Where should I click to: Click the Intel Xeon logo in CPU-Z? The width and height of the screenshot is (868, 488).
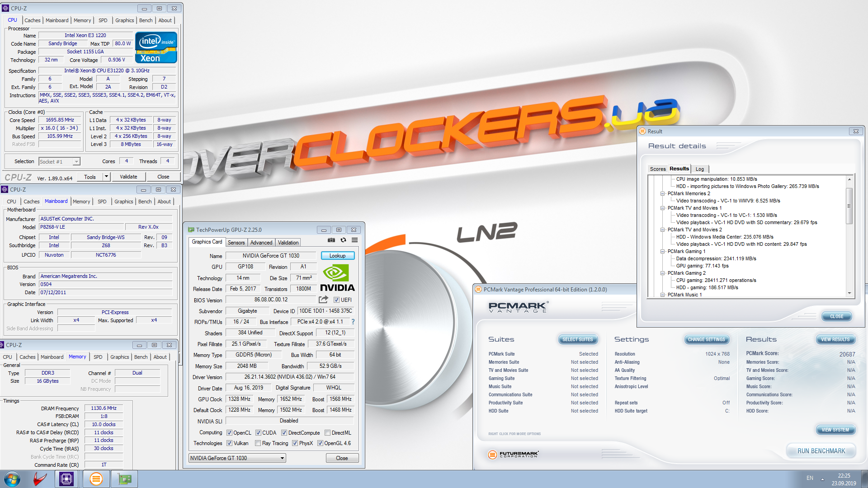156,47
